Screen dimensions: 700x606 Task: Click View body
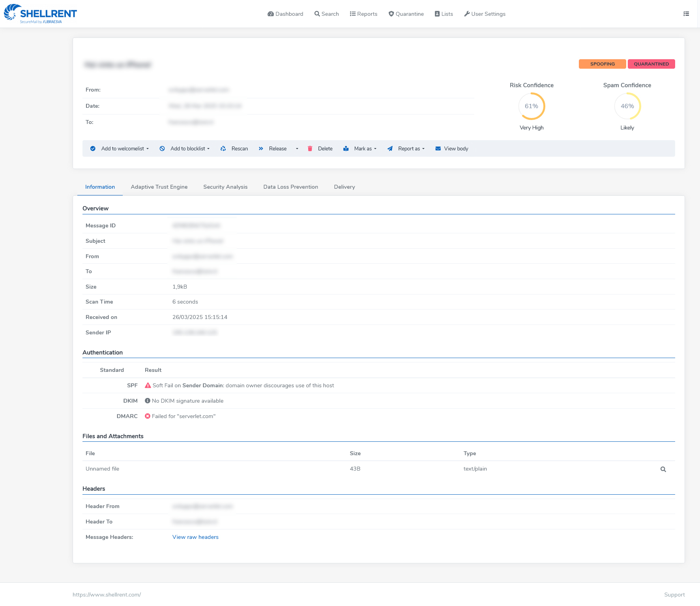pyautogui.click(x=452, y=149)
